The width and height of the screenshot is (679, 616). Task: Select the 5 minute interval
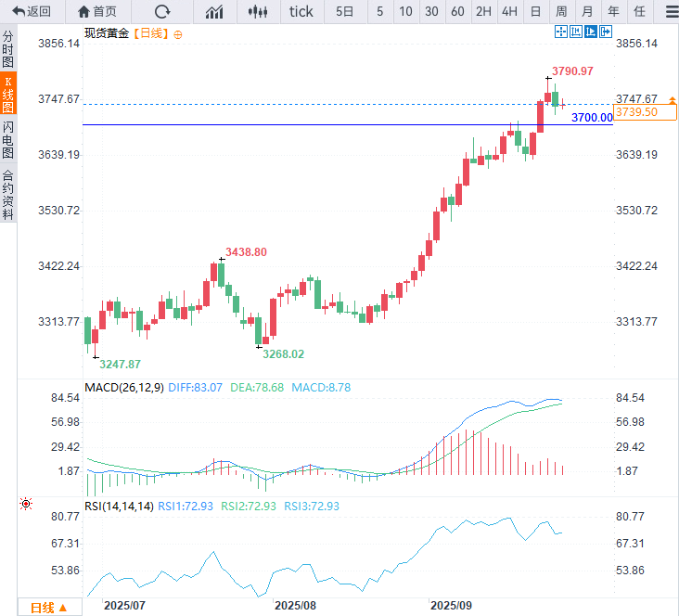click(x=379, y=11)
